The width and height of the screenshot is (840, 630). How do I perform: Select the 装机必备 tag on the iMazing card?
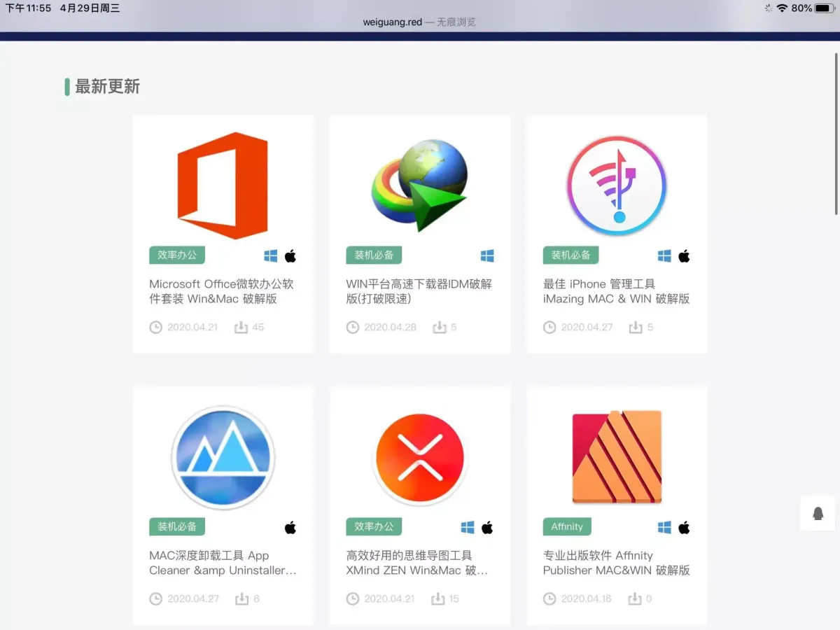coord(570,255)
